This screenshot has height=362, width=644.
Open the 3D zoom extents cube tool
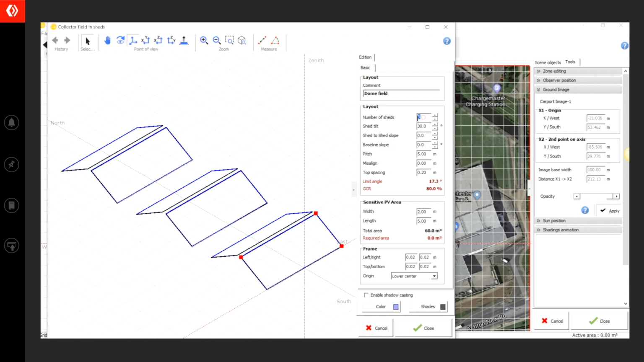(242, 40)
